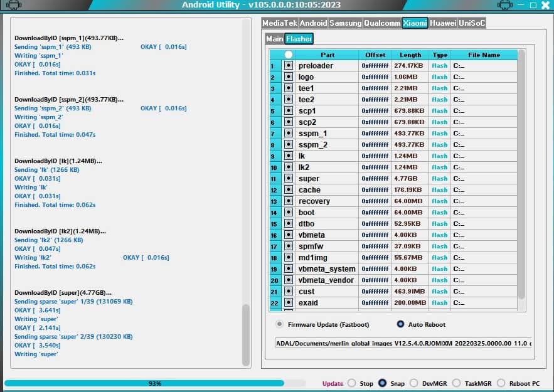Click the 463.91MB length cell
Image resolution: width=554 pixels, height=392 pixels.
click(x=410, y=292)
